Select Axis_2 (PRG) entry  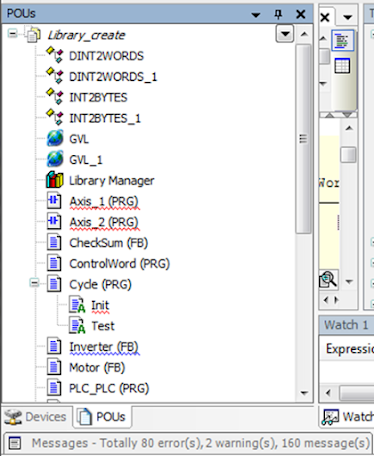point(104,222)
